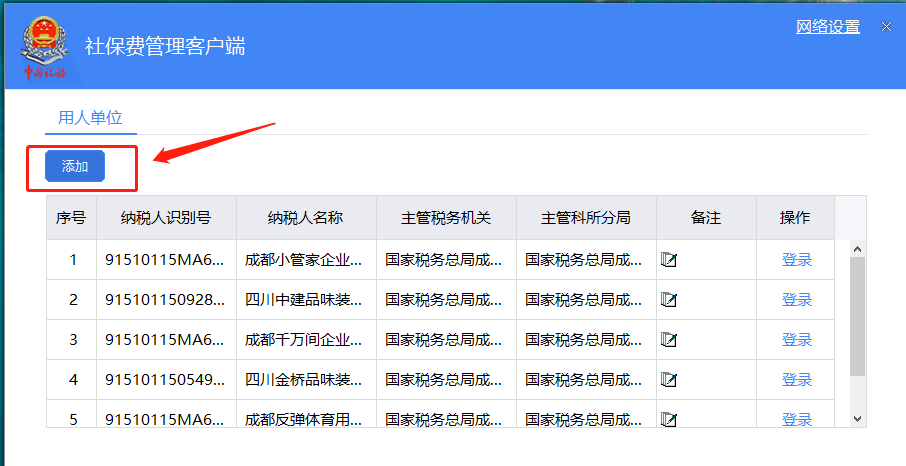Switch to the 用人单位 tab
The height and width of the screenshot is (466, 906).
90,117
